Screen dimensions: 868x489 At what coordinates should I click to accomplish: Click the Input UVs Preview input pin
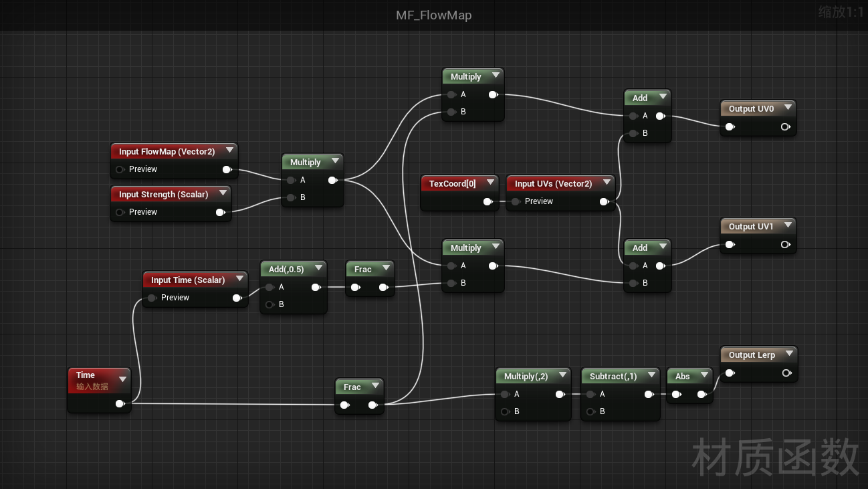coord(516,201)
